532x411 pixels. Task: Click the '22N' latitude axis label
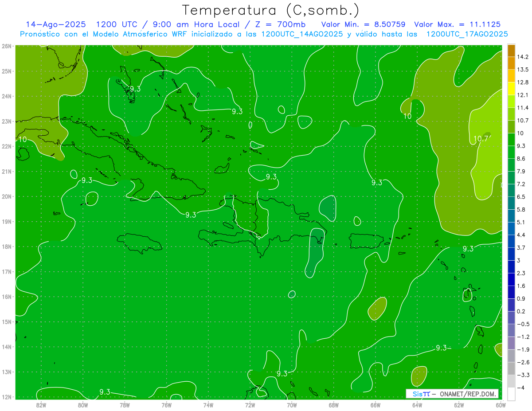pos(7,146)
